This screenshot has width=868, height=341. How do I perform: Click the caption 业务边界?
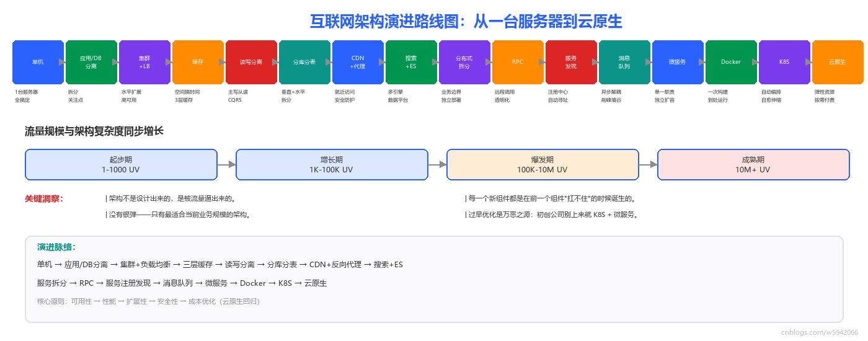[x=451, y=92]
